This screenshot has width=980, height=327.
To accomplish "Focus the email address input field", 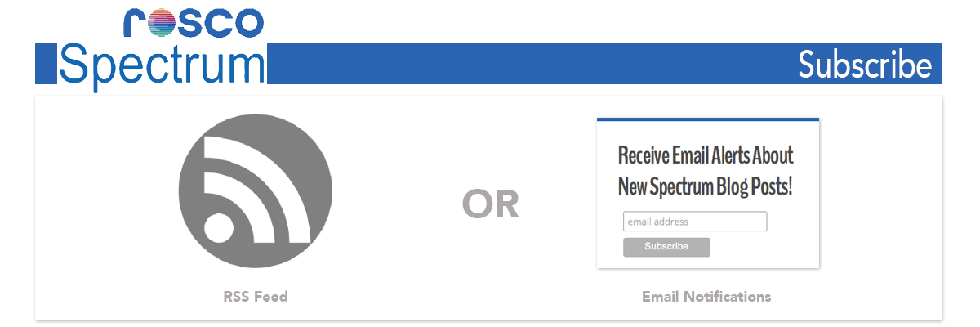I will click(695, 222).
